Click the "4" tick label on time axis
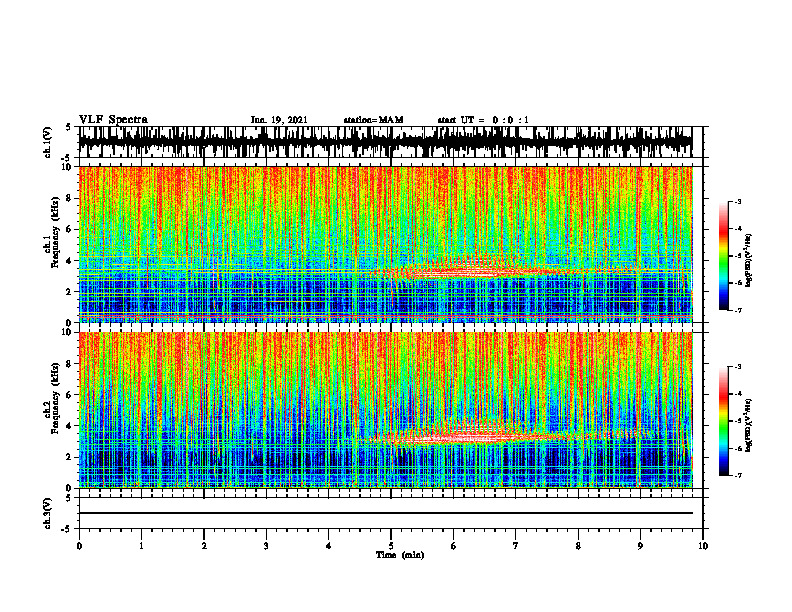 click(x=329, y=546)
